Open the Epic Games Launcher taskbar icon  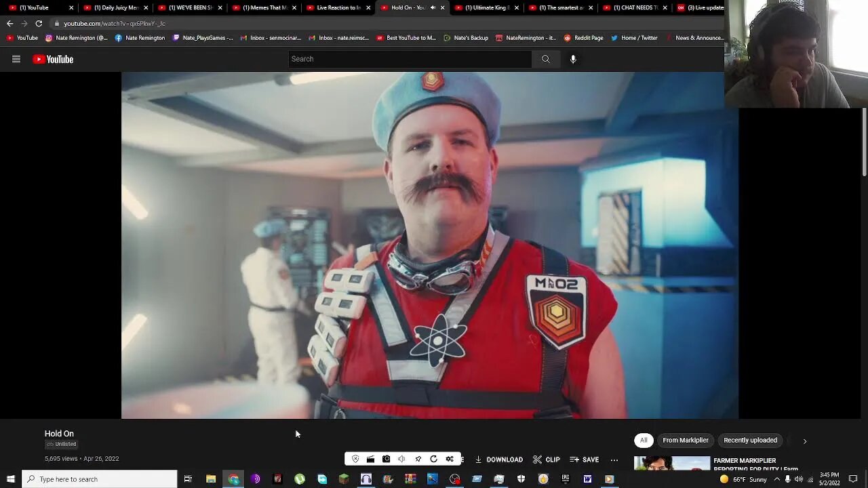point(565,479)
